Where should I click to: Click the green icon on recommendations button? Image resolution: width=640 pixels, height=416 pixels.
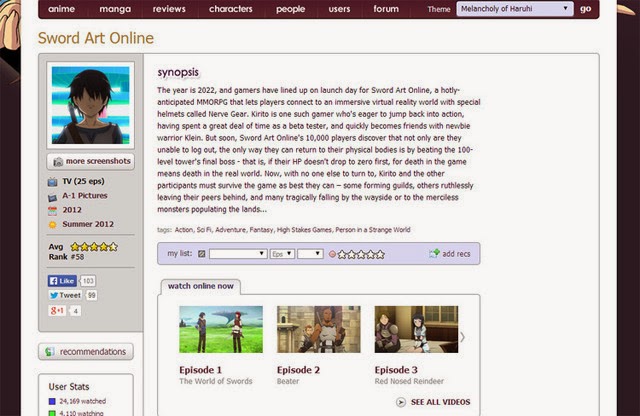coord(49,351)
